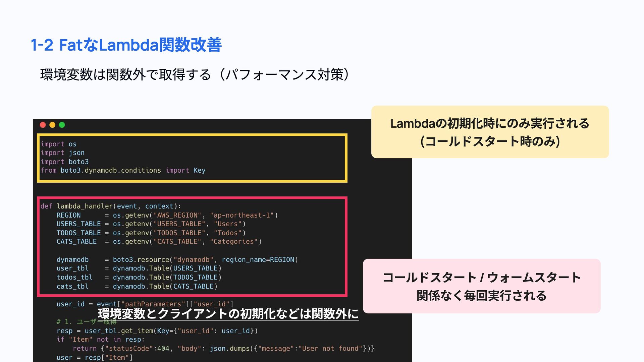
Task: Click the underlined caption 環境変数とクライアントの初期化などは関数外に
Action: (x=228, y=314)
